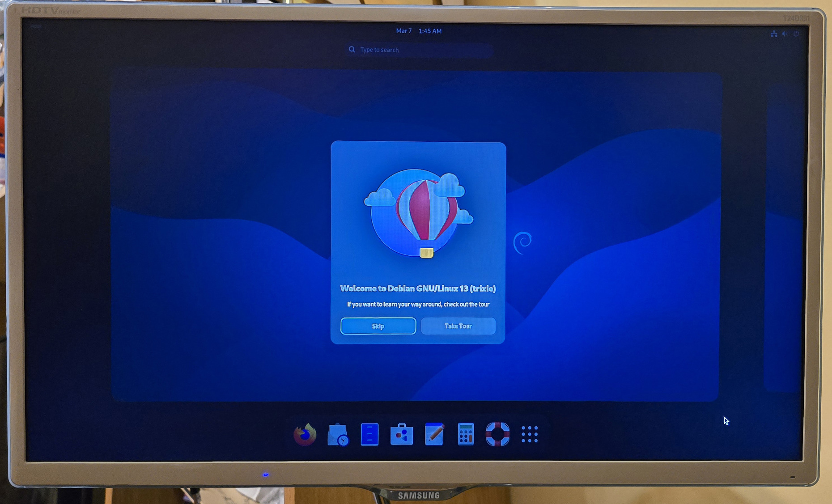Launch the Text Editor from the dock
Screen dimensions: 832x504
coord(434,434)
